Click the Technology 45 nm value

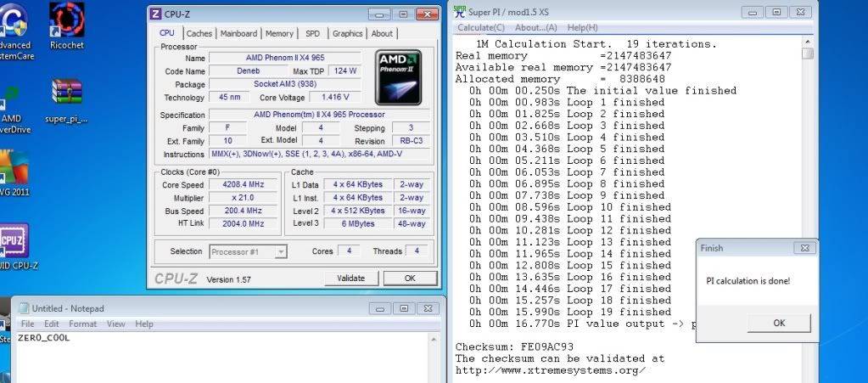tap(230, 97)
